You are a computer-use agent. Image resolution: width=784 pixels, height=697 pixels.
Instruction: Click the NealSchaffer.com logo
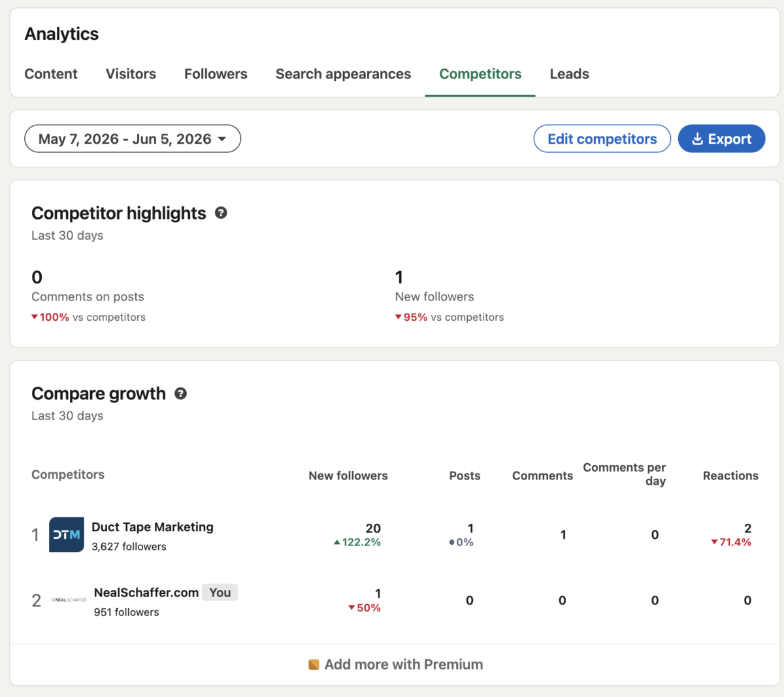[69, 600]
